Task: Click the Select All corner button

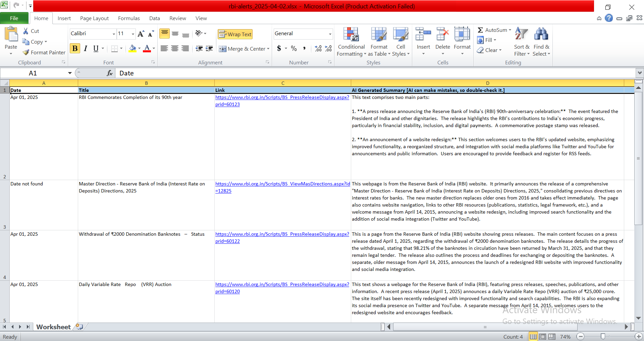Action: tap(5, 83)
